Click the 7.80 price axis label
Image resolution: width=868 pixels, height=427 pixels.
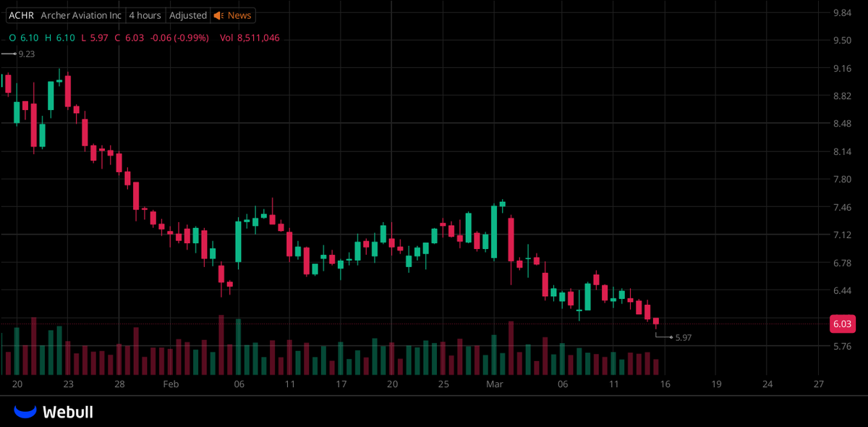[841, 179]
